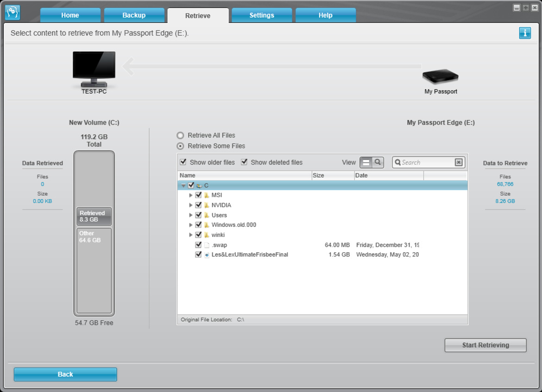Viewport: 542px width, 392px height.
Task: Click the Wednesday, May 02 date cell
Action: (x=387, y=255)
